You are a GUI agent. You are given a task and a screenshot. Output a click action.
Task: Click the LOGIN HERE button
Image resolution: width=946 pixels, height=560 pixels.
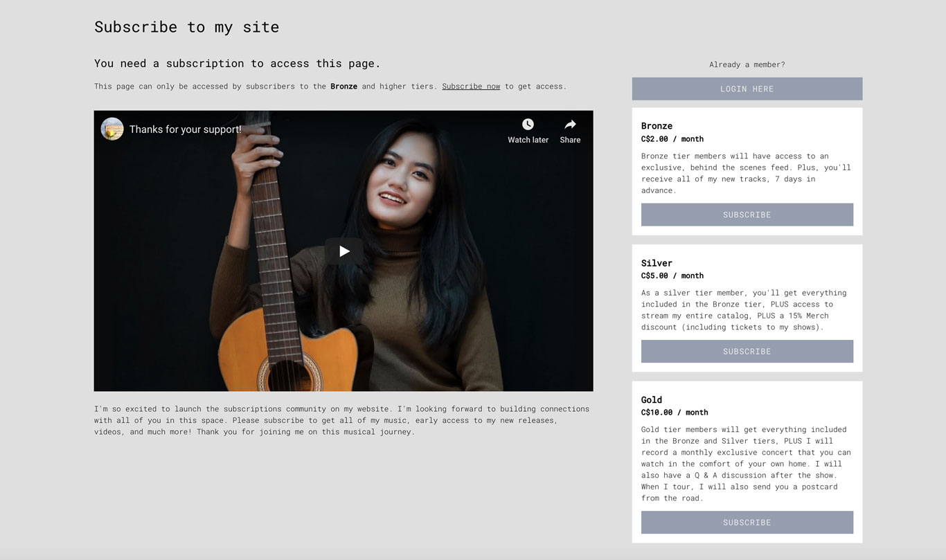point(747,89)
